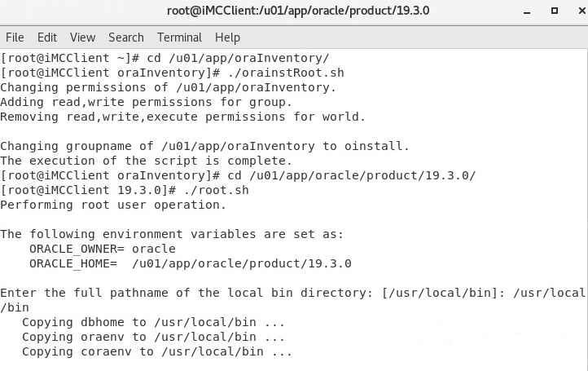
Task: Click 'The execution of the script is complete' line
Action: [146, 161]
